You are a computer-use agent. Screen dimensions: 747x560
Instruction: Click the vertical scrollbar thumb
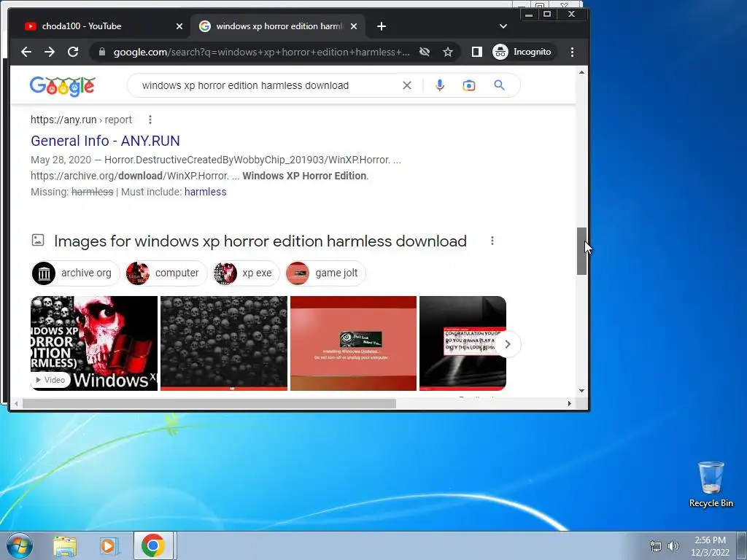[x=581, y=251]
